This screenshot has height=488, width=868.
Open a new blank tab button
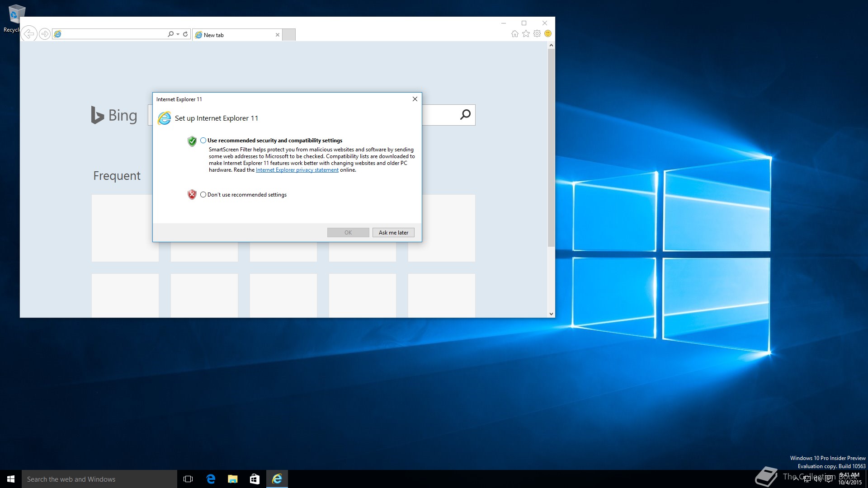289,35
